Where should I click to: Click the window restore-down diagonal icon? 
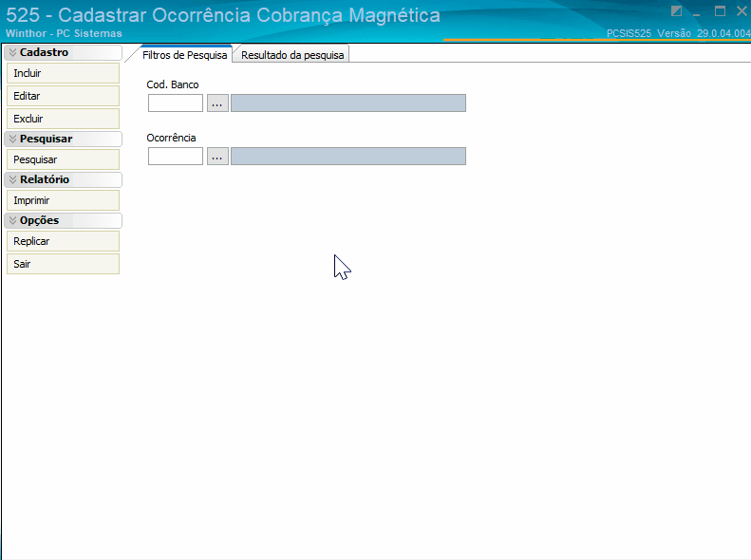676,11
